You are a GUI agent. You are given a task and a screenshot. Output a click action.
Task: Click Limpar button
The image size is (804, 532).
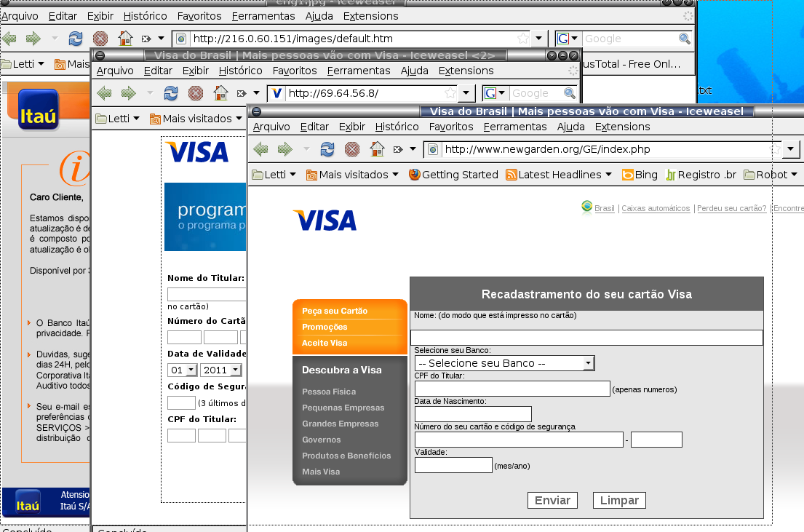619,500
